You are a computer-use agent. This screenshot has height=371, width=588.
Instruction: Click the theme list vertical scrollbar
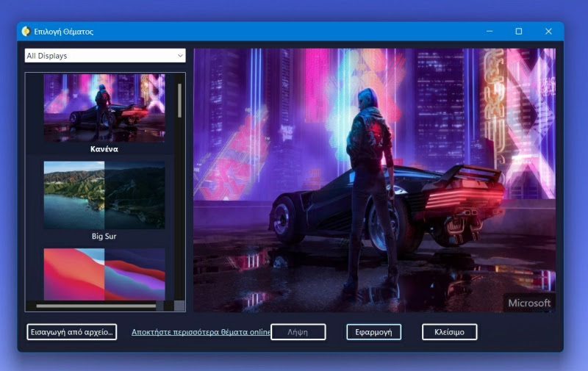(x=179, y=101)
